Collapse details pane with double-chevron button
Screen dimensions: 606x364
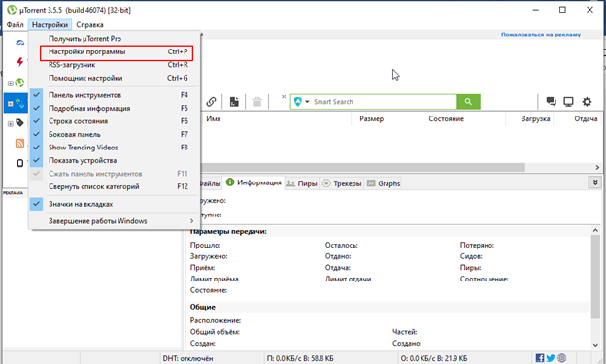(x=595, y=182)
